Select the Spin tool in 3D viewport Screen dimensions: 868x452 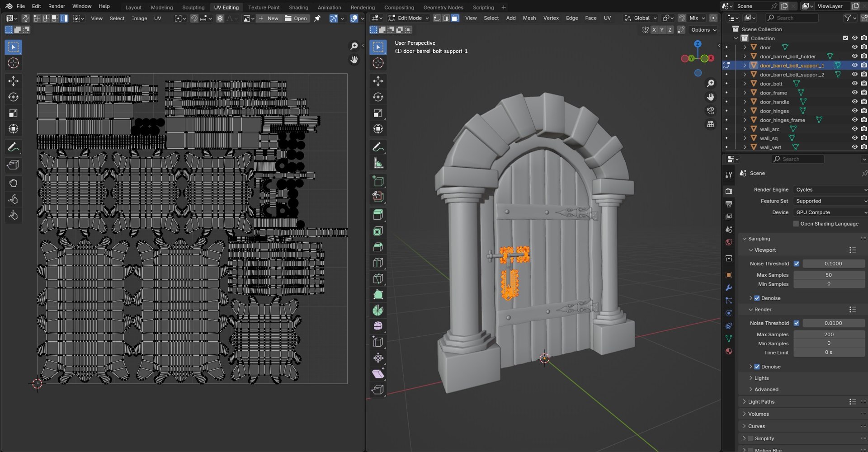click(x=378, y=310)
